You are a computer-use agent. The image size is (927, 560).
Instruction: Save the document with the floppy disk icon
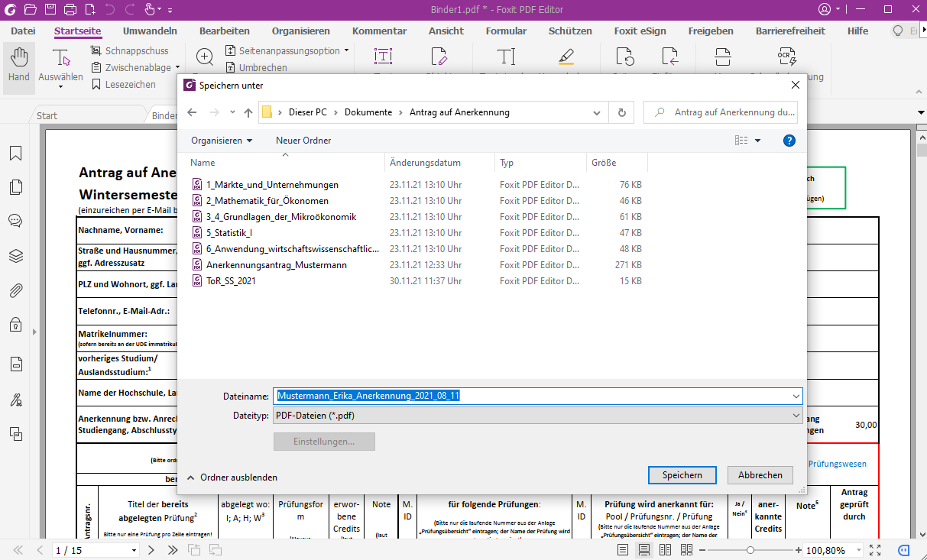coord(50,9)
